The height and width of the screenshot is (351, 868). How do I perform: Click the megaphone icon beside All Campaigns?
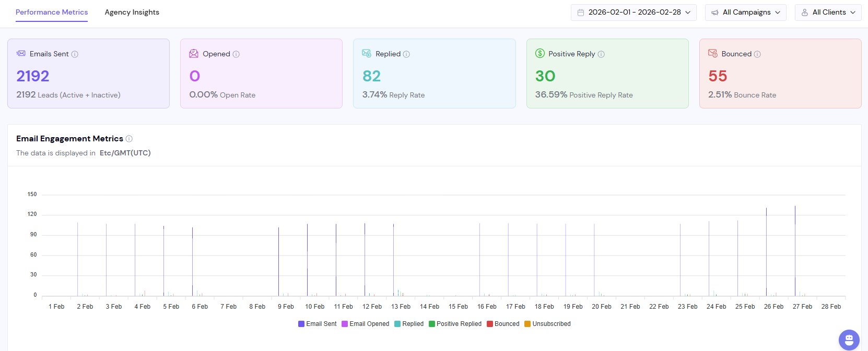pyautogui.click(x=715, y=13)
